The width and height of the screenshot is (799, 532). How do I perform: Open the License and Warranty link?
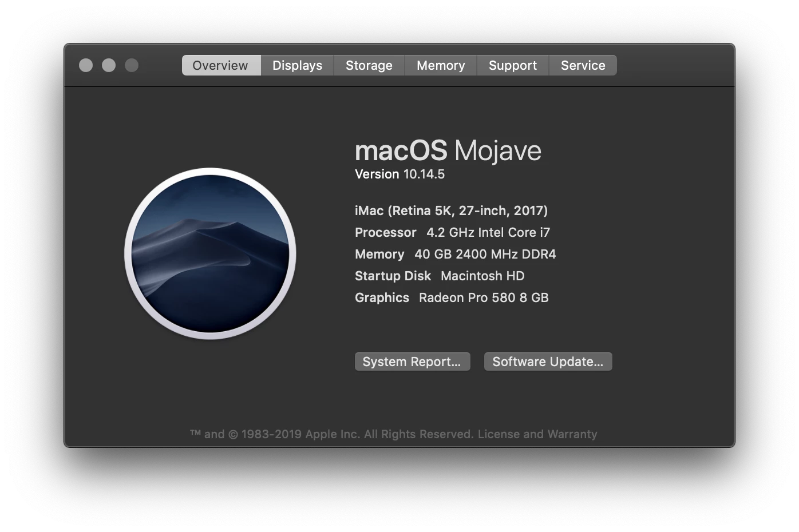pos(537,434)
